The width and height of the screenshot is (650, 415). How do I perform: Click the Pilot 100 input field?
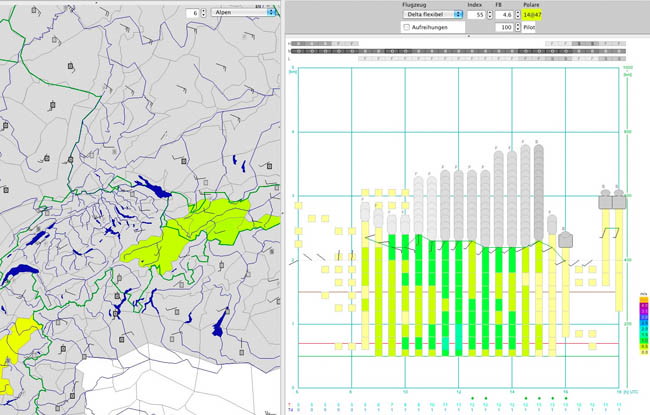(x=505, y=27)
